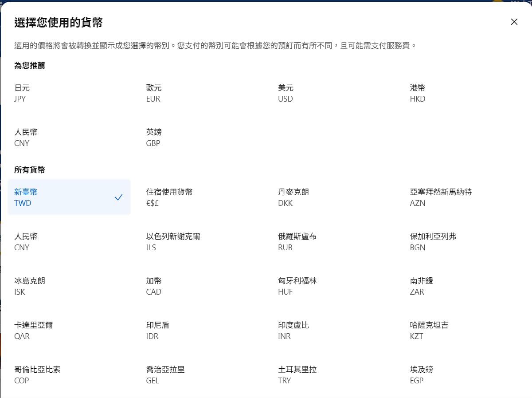Select 保加利亞列弗 BGN currency
This screenshot has height=398, width=532.
click(433, 242)
